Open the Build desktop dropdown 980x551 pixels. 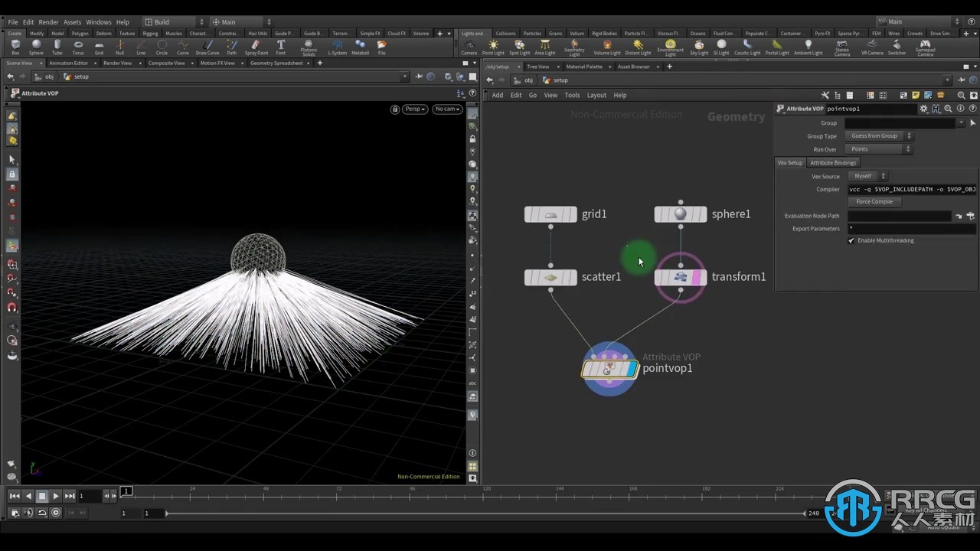pyautogui.click(x=174, y=22)
